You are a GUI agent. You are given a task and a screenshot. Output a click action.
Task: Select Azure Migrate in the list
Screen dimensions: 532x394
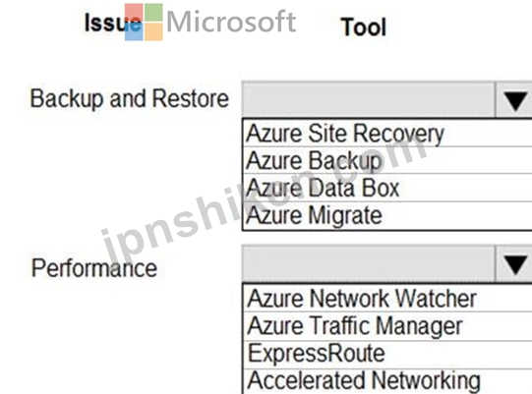(387, 215)
